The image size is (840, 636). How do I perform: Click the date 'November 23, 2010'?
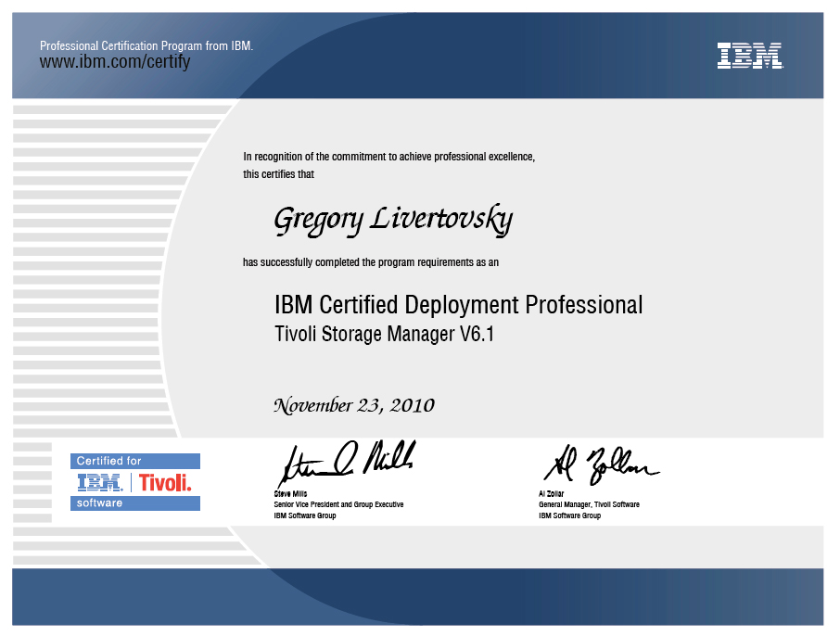[354, 405]
